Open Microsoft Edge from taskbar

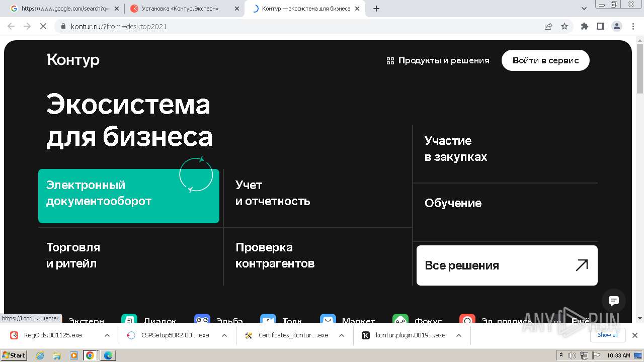click(108, 355)
